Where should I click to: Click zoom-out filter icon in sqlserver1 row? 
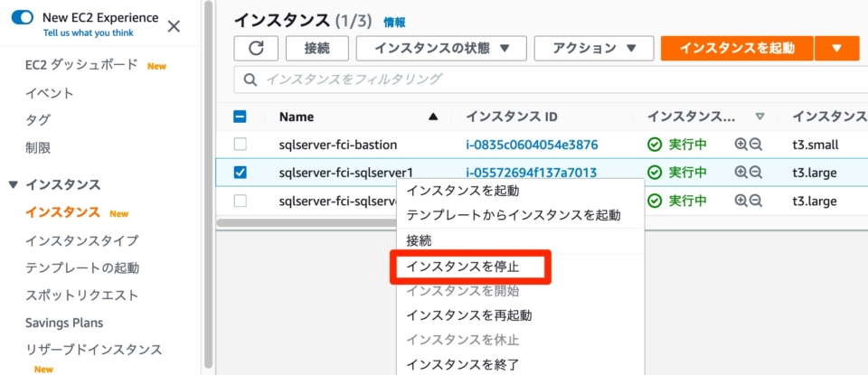point(756,173)
